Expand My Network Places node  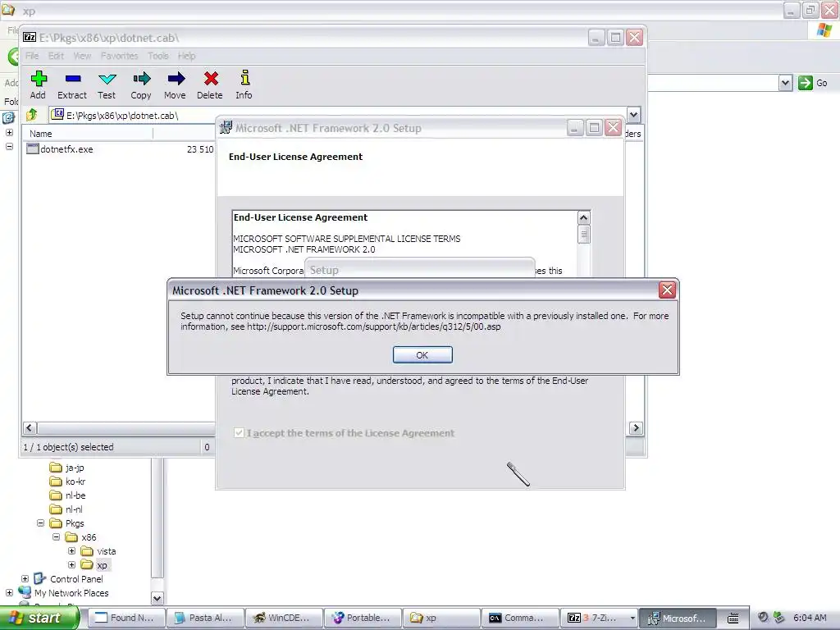[x=9, y=592]
